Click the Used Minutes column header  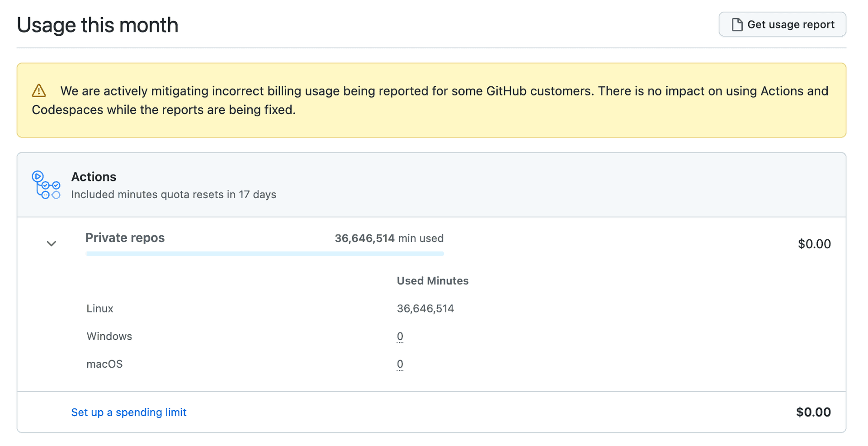[x=432, y=281]
